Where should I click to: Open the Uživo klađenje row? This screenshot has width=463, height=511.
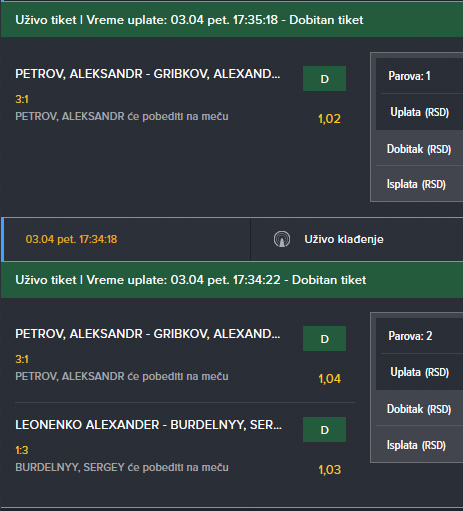[x=357, y=239]
